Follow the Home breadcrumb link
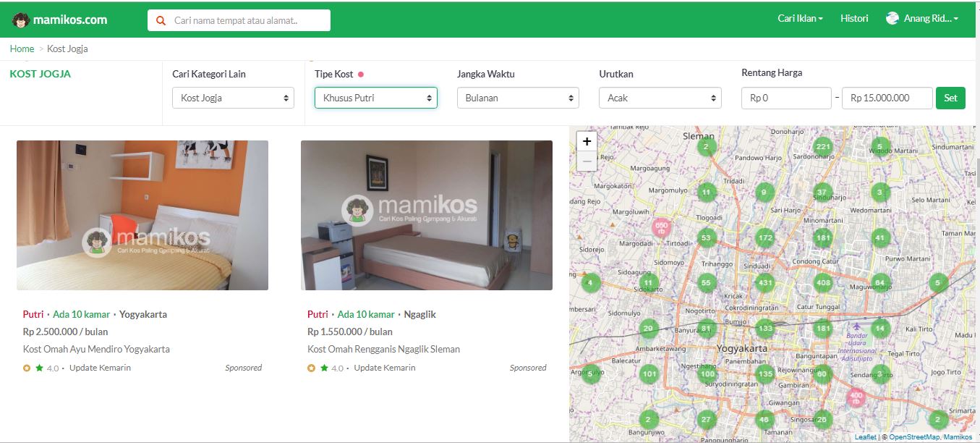The width and height of the screenshot is (980, 443). pyautogui.click(x=22, y=48)
